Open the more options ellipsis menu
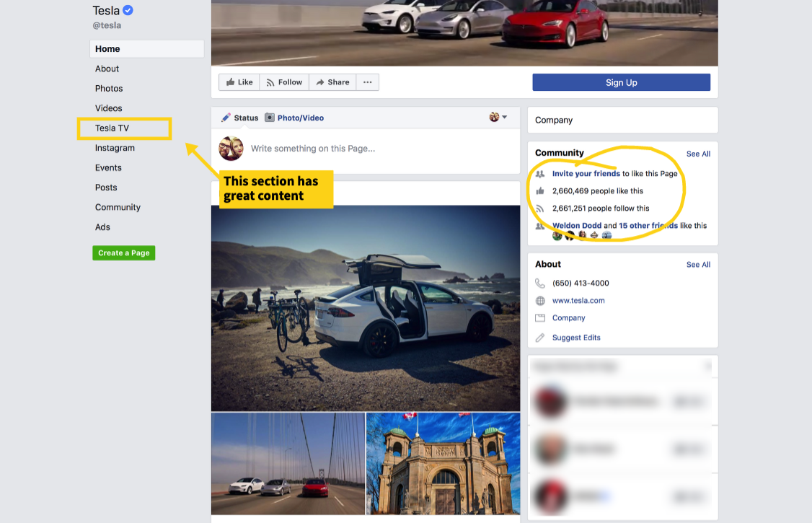 point(368,82)
